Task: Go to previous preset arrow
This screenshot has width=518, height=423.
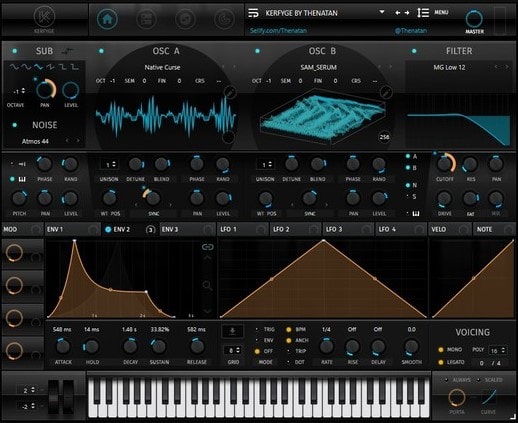Action: pos(397,13)
